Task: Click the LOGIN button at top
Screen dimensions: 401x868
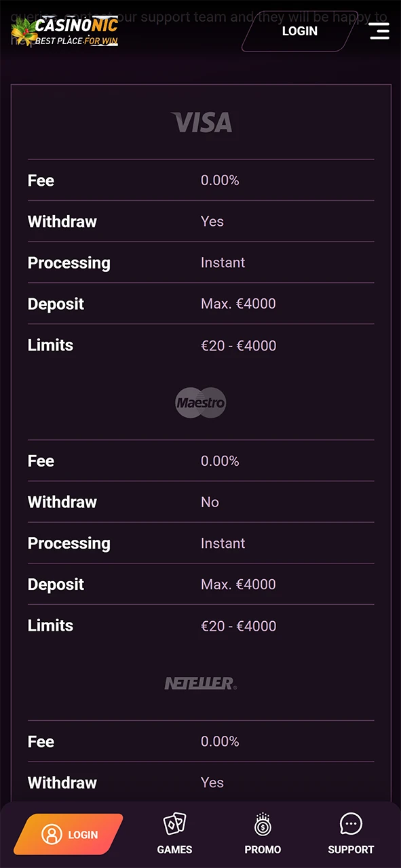Action: click(x=299, y=31)
